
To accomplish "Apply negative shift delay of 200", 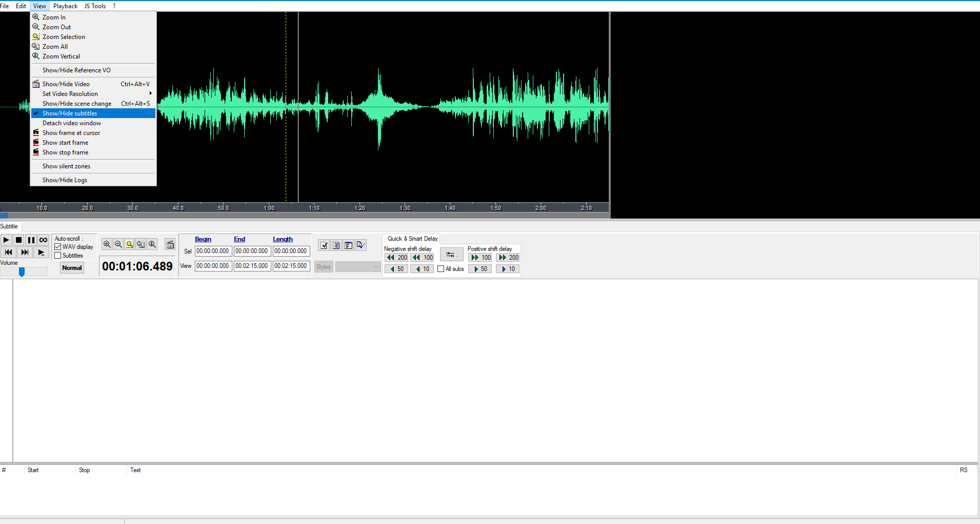I will [x=397, y=258].
